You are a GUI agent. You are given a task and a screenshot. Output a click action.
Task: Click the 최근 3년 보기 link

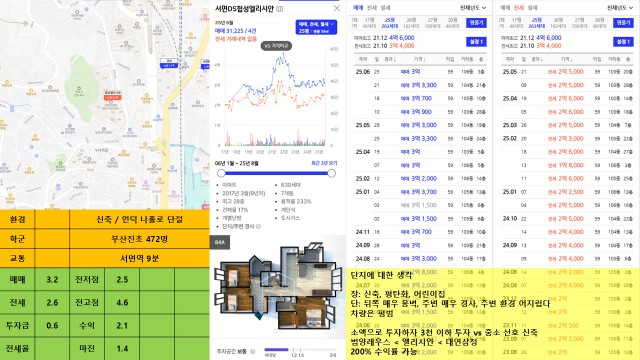click(x=324, y=163)
